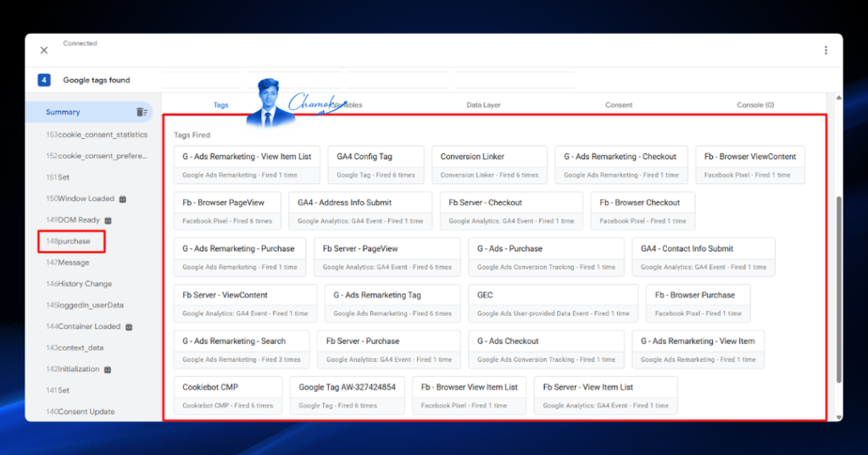868x455 pixels.
Task: Click the icon next to 149 DOM Ready
Action: pos(108,220)
